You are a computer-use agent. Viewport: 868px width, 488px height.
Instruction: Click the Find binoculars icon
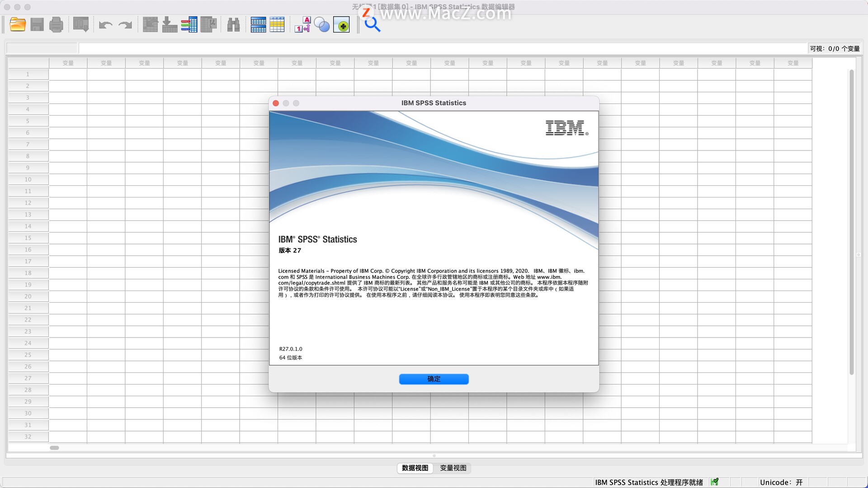(233, 24)
